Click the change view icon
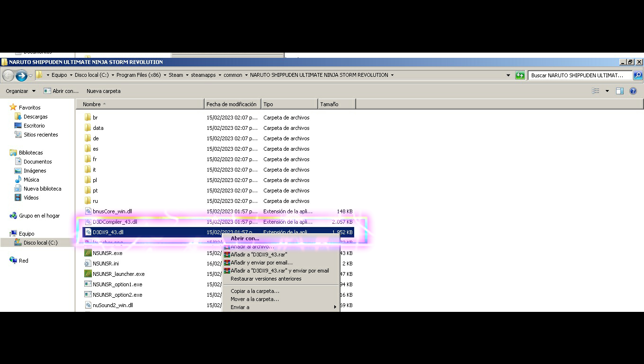This screenshot has width=644, height=364. (x=596, y=91)
